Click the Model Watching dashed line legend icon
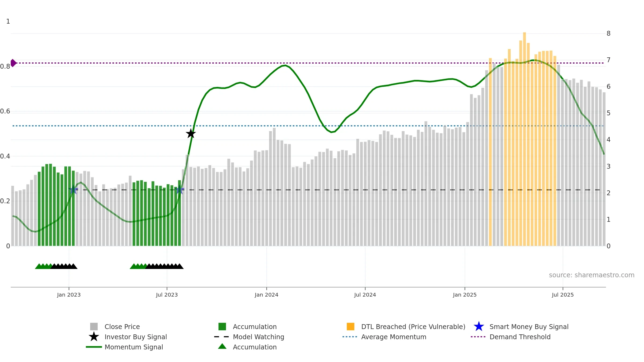This screenshot has width=644, height=362. pos(222,337)
